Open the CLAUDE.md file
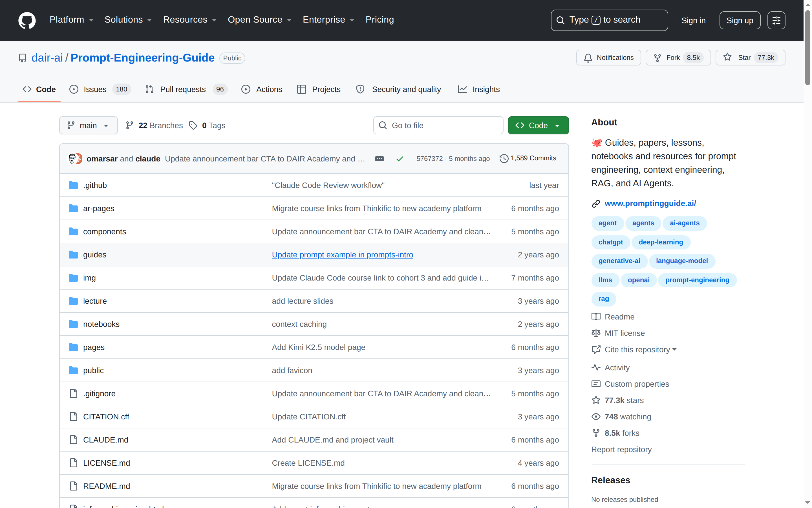Screen dimensions: 812x508 click(106, 440)
